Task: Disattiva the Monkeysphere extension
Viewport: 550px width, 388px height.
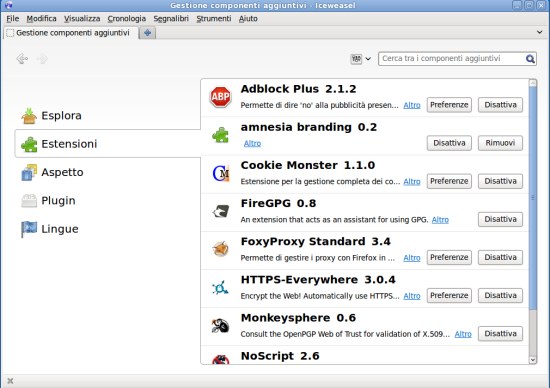Action: [500, 334]
